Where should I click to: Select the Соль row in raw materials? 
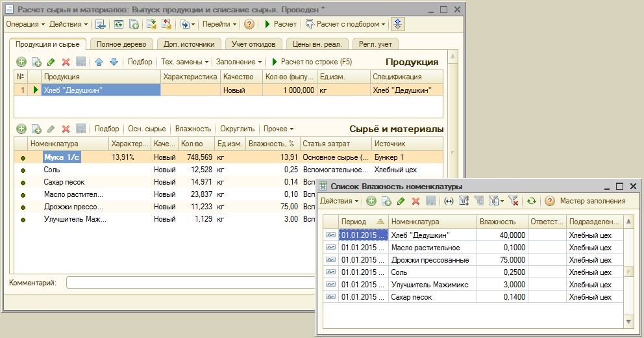coord(229,170)
